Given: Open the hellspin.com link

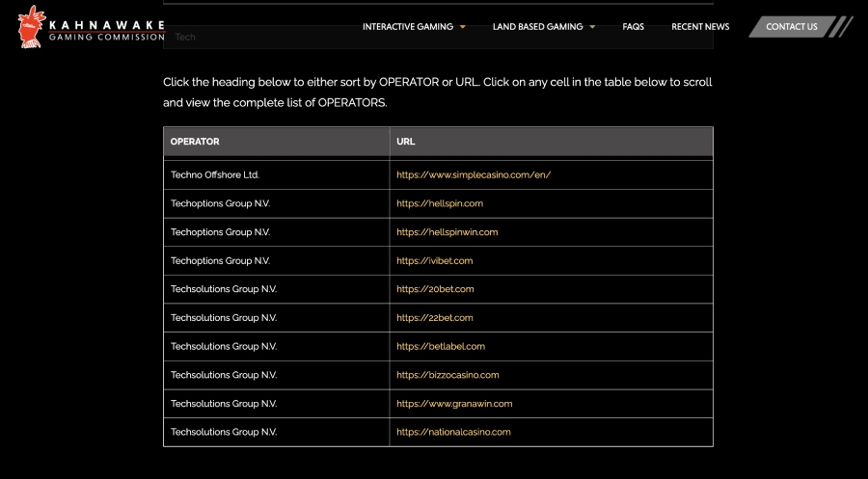Looking at the screenshot, I should click(x=440, y=203).
